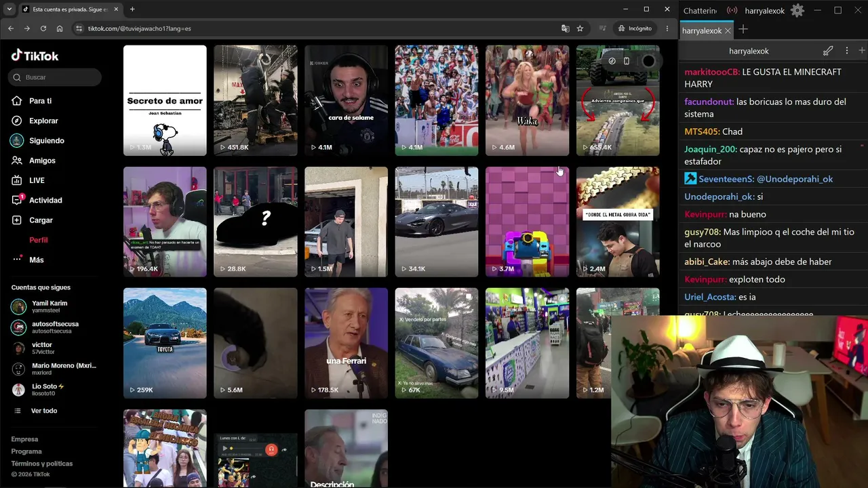Viewport: 868px width, 488px height.
Task: Click the Amigos people icon
Action: pos(17,161)
